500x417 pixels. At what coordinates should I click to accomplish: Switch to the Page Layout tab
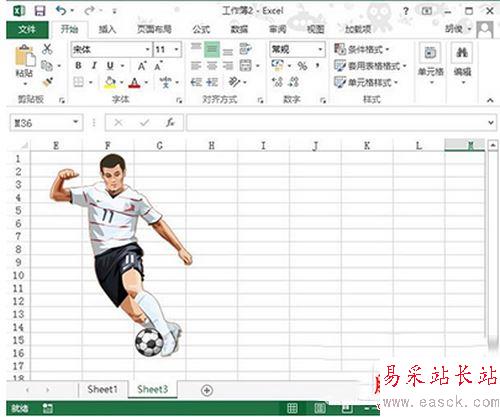coord(154,29)
